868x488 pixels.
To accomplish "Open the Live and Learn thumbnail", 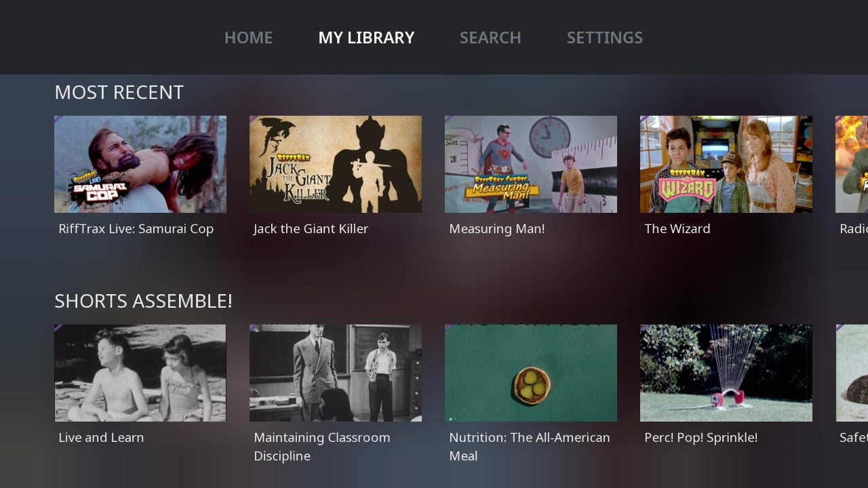I will (x=140, y=373).
